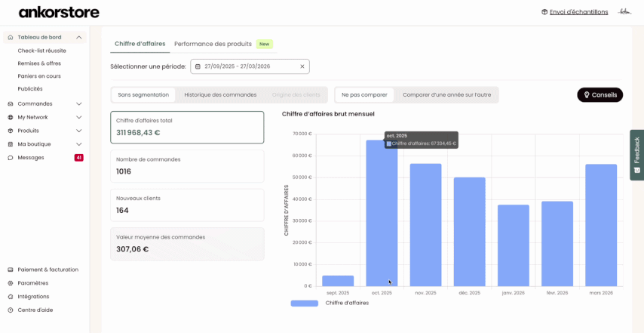This screenshot has width=644, height=333.
Task: Click the Intégrations icon in sidebar
Action: coord(11,297)
